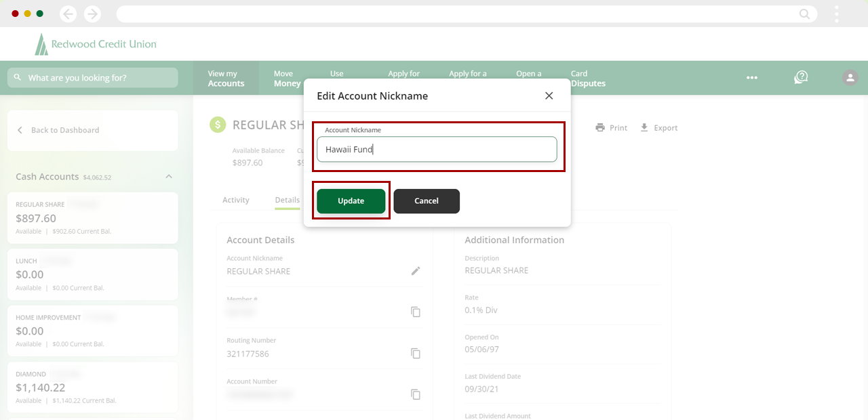Viewport: 868px width, 420px height.
Task: Click the Export download icon
Action: [644, 127]
